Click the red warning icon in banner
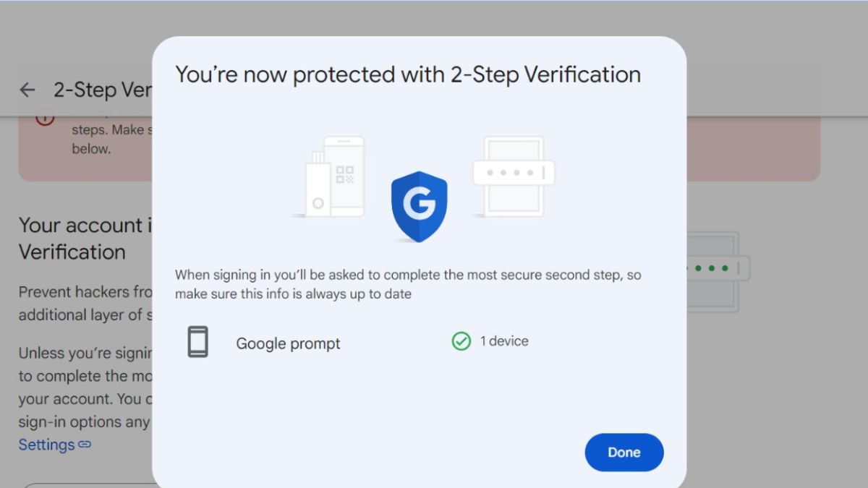 (x=45, y=117)
